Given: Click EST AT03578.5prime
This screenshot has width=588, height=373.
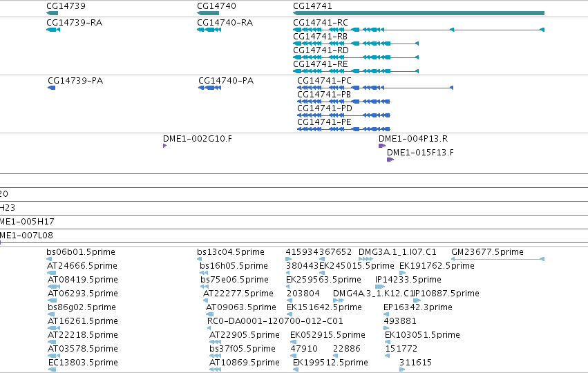Looking at the screenshot, I should click(x=83, y=349).
